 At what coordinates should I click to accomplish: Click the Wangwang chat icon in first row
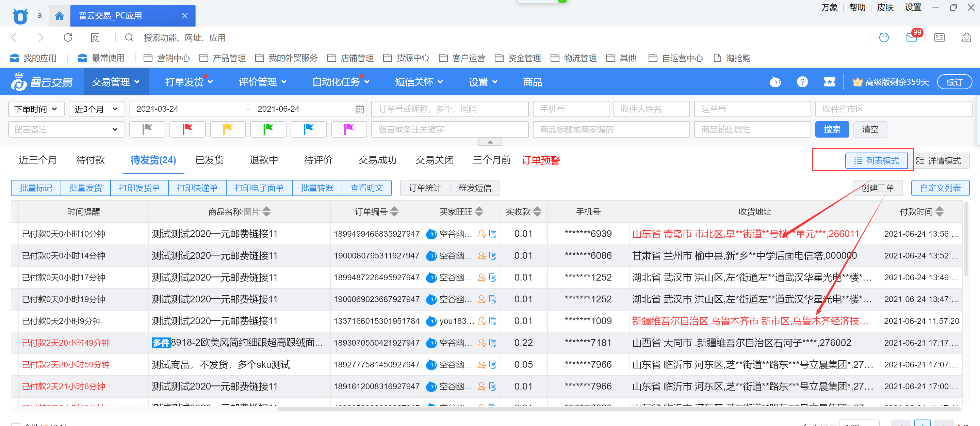(x=431, y=234)
